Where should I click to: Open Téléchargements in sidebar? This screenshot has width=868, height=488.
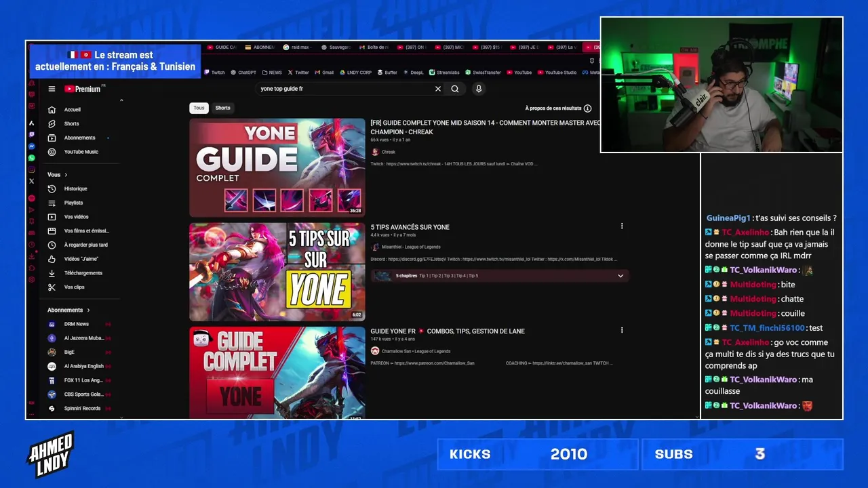(x=76, y=273)
